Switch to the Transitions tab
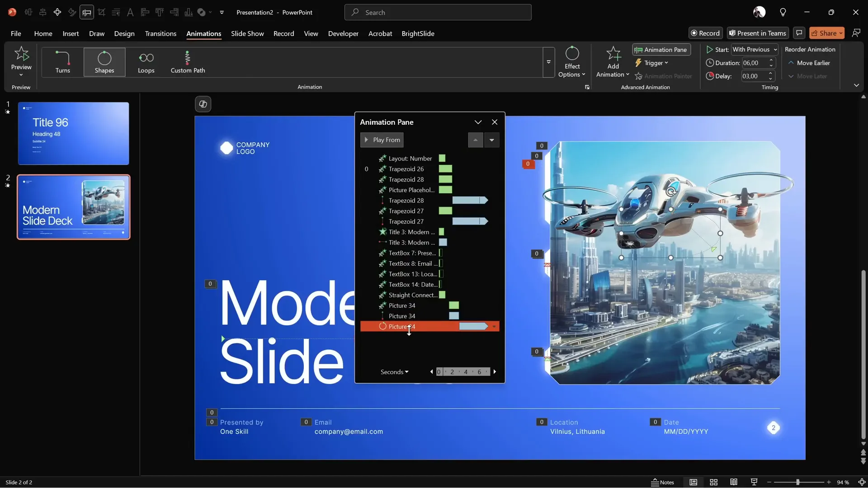 [x=160, y=33]
